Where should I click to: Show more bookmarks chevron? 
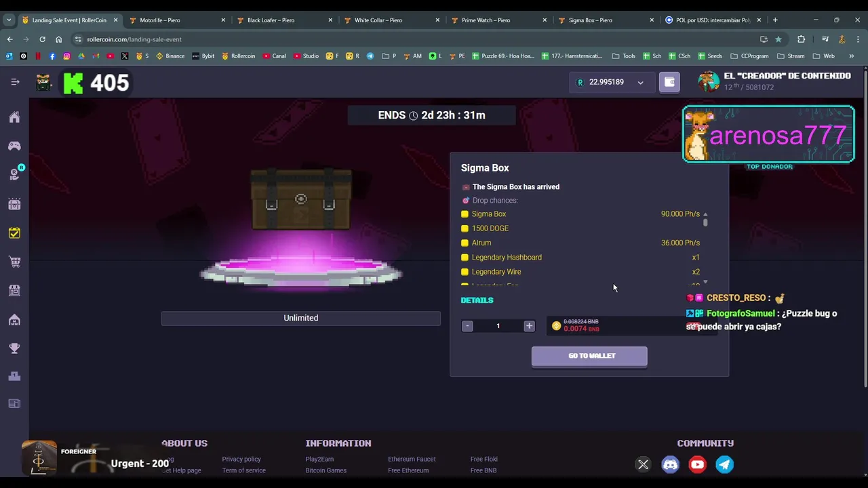click(x=851, y=56)
